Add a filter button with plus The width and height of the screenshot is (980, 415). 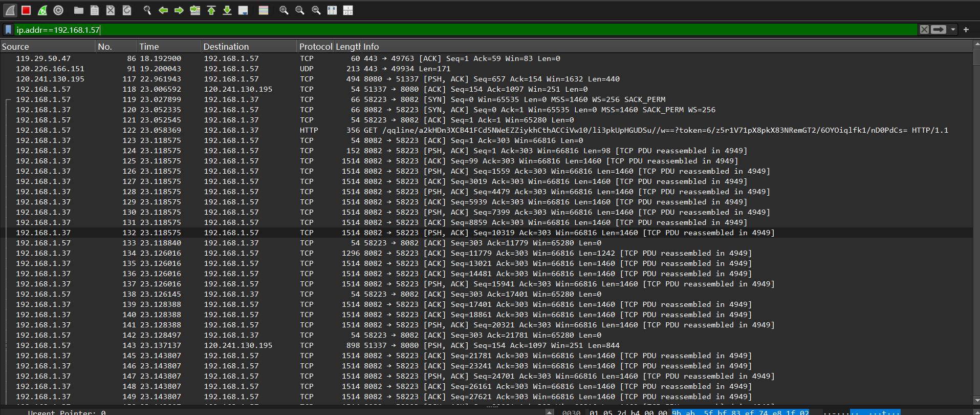[x=966, y=30]
